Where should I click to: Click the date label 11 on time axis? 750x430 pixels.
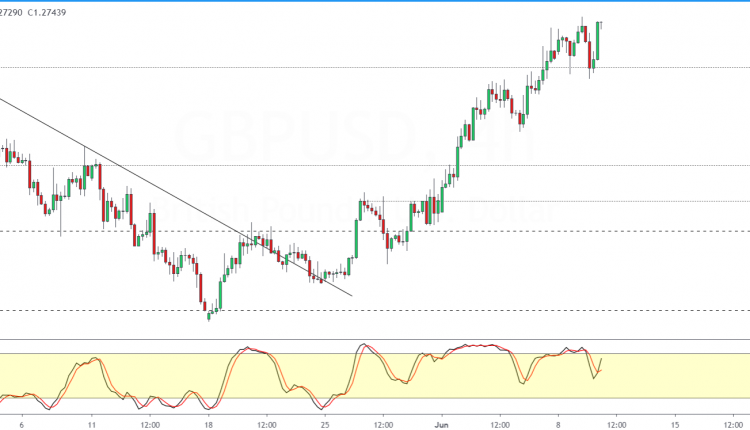tap(92, 425)
